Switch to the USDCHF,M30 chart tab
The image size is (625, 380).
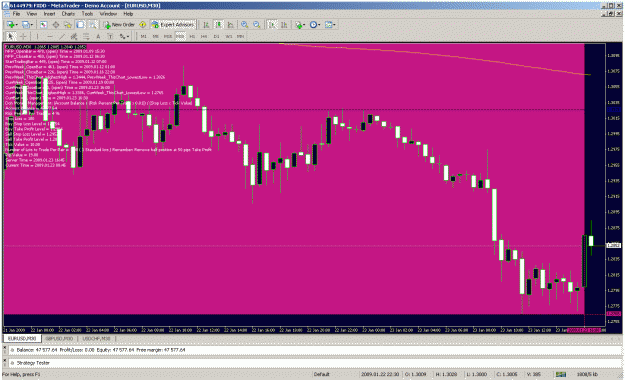(x=96, y=339)
